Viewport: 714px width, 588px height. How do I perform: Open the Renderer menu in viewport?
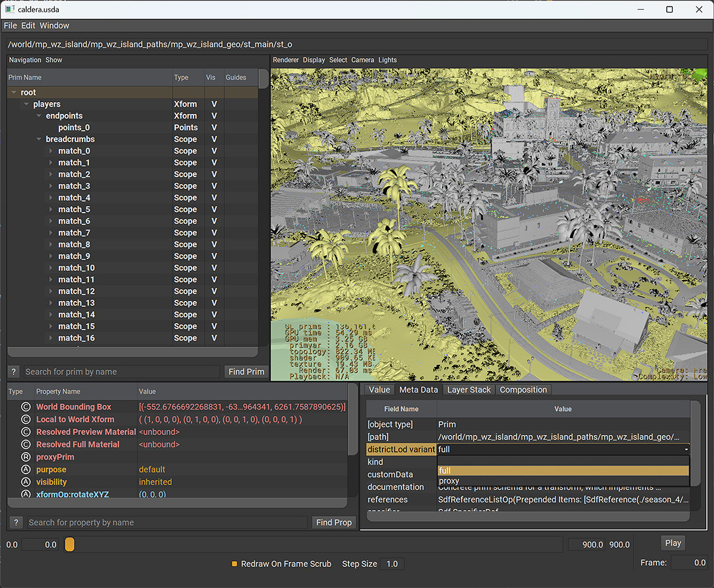[x=286, y=60]
